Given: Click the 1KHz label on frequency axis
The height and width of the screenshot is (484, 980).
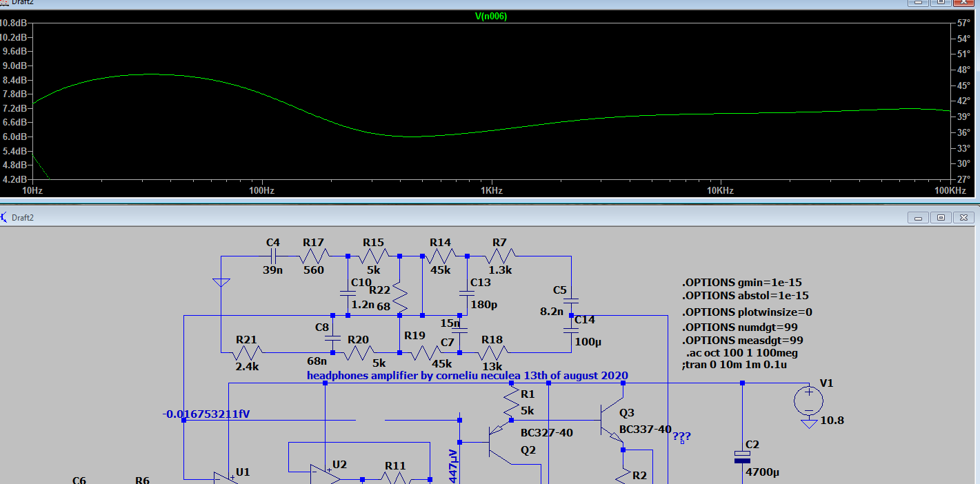Looking at the screenshot, I should 491,190.
